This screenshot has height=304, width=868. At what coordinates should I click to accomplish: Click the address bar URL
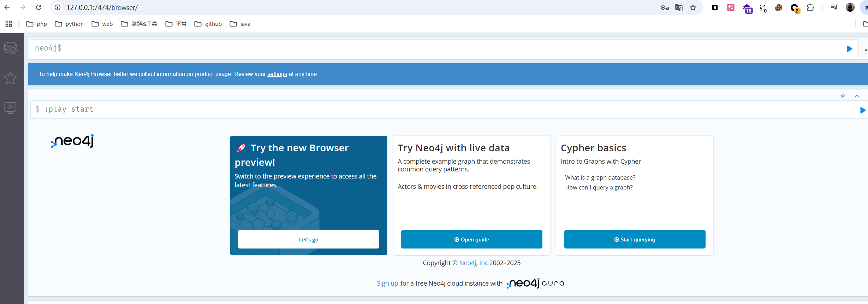tap(102, 7)
